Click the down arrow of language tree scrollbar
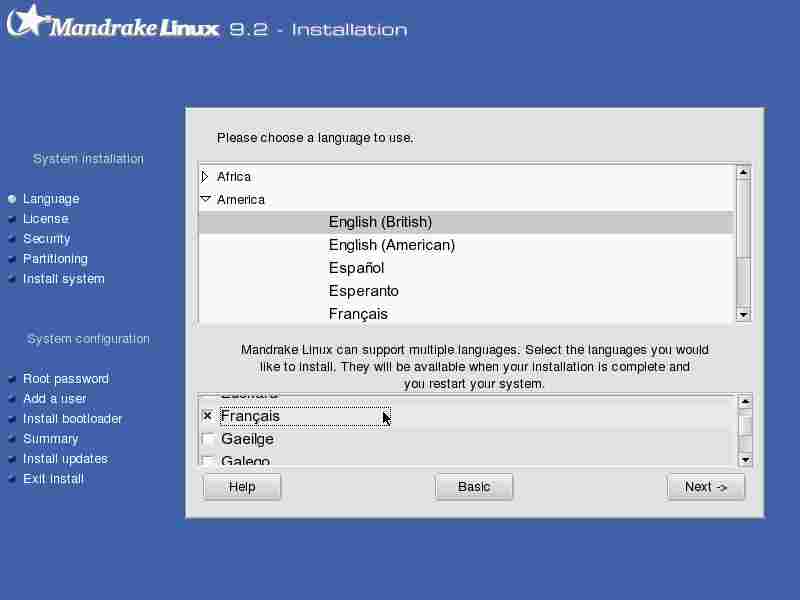800x600 pixels. 743,315
